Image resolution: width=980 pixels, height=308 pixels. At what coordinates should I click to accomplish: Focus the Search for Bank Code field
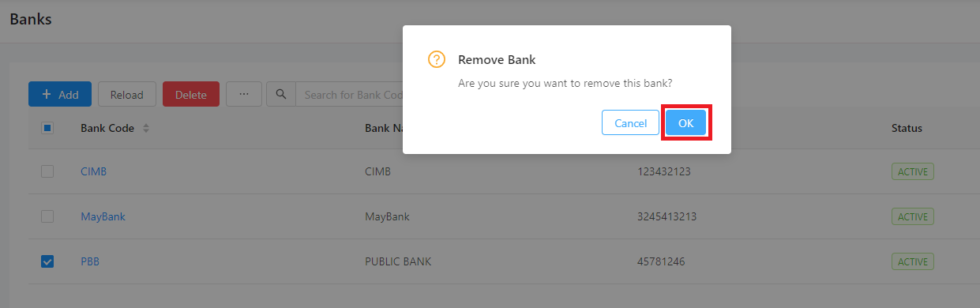pos(349,94)
